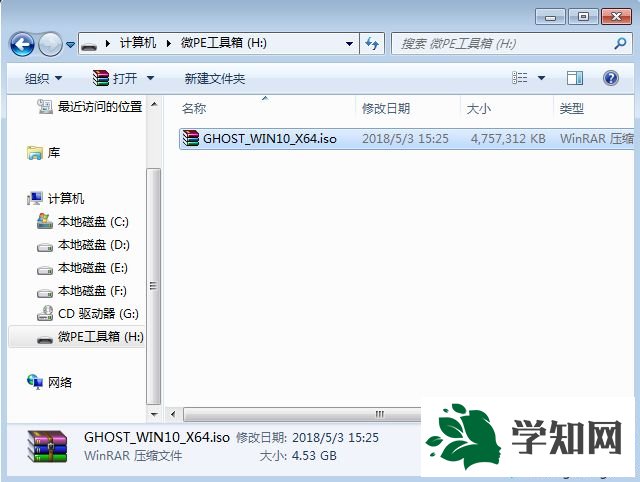Open 本地磁盘 (E:) in the tree
The width and height of the screenshot is (640, 482).
coord(93,268)
